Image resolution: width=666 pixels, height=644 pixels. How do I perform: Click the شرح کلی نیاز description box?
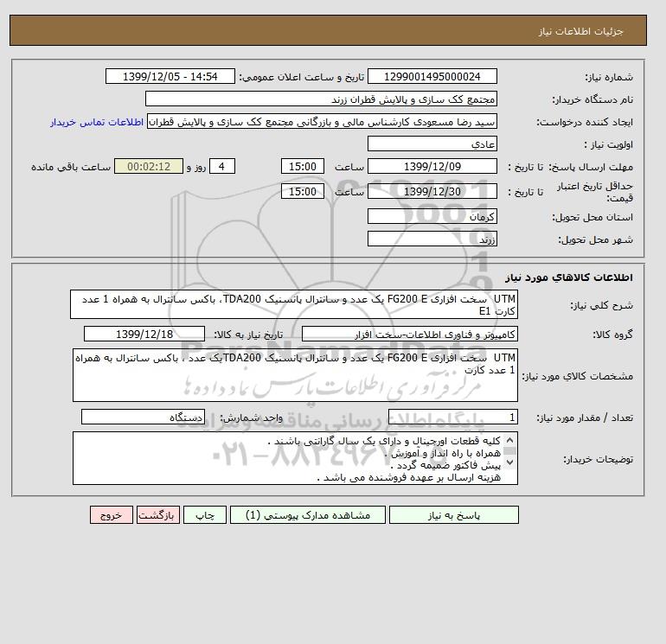294,304
